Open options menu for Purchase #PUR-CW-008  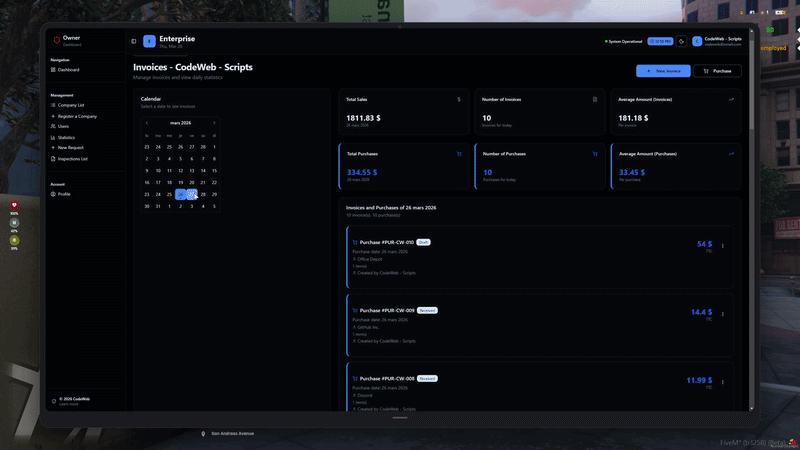point(723,382)
